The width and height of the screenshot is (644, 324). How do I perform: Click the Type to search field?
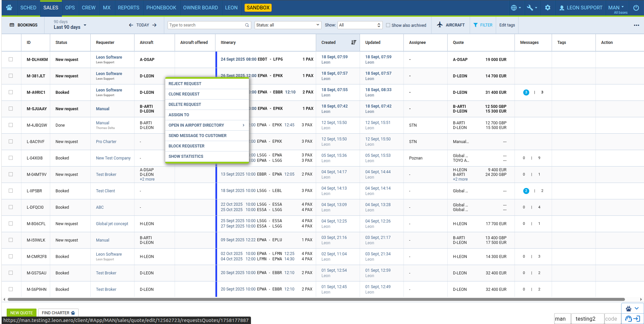207,25
